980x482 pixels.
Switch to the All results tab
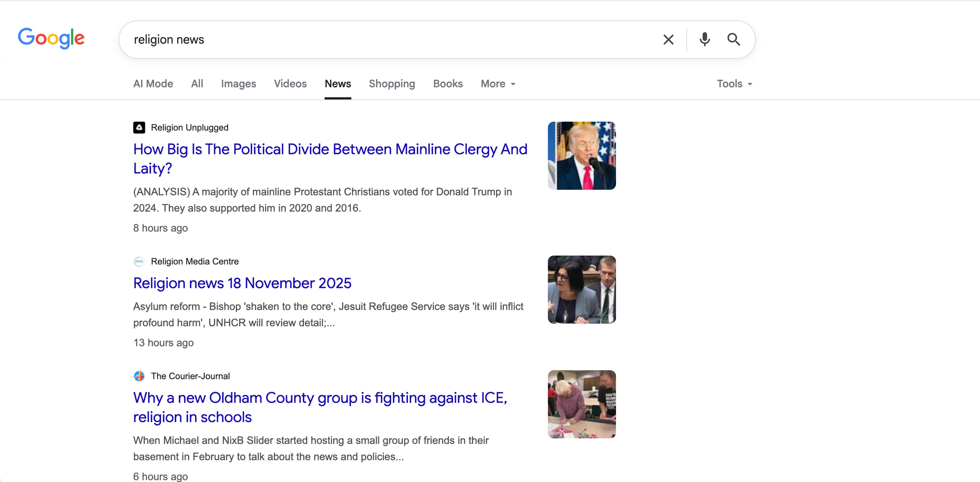(197, 84)
